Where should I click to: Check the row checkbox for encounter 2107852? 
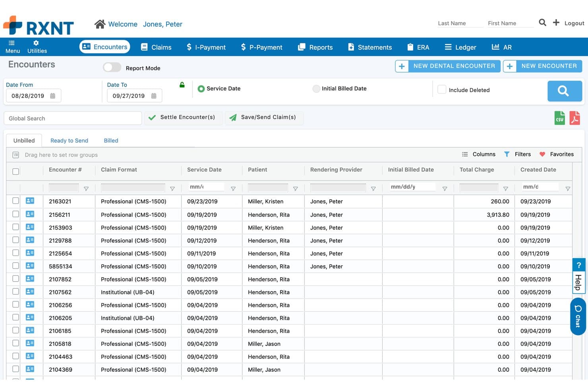tap(15, 278)
